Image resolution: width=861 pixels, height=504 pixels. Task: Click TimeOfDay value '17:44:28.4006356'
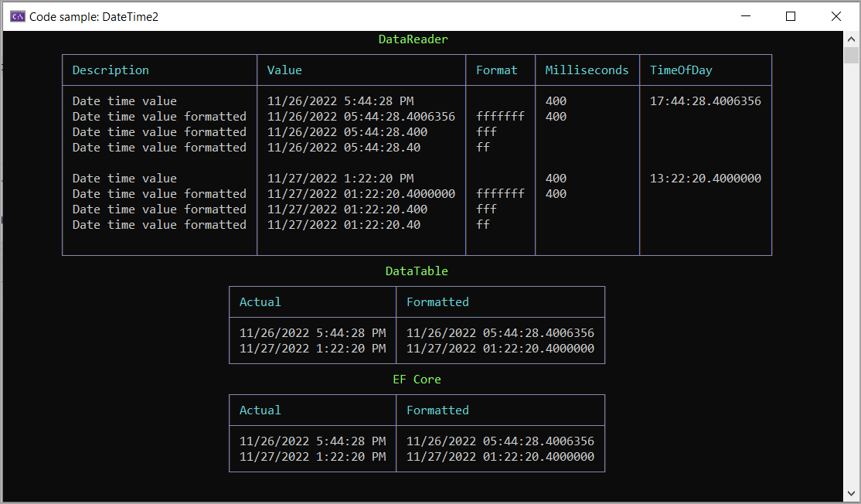(706, 101)
